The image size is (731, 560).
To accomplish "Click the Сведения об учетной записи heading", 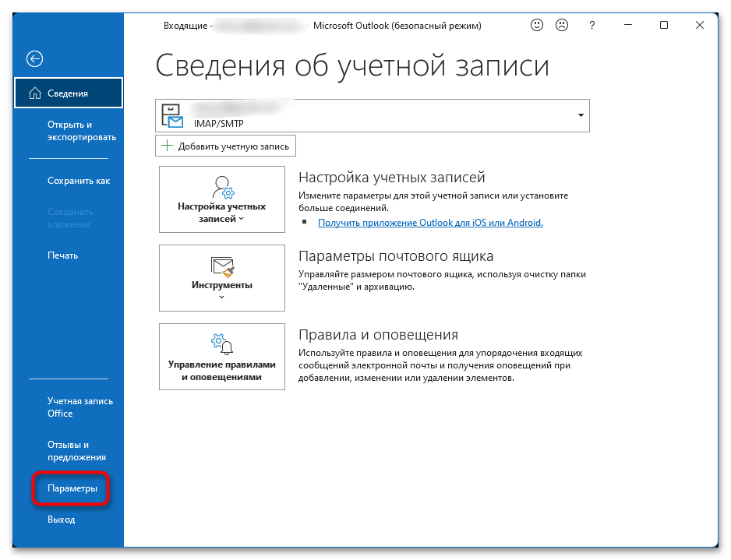I will (352, 65).
